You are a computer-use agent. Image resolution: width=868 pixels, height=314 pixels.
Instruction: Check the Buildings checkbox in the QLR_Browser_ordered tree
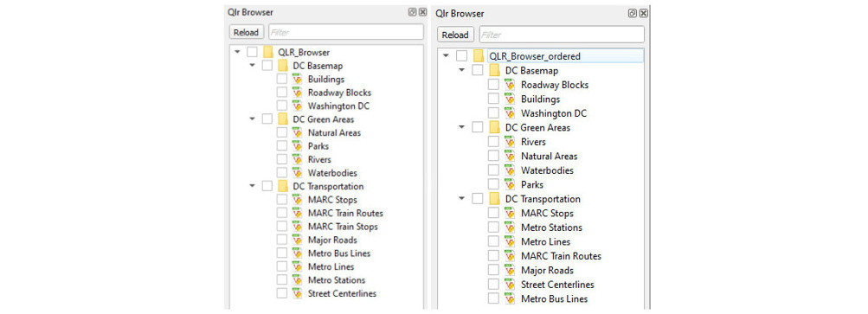tap(493, 99)
